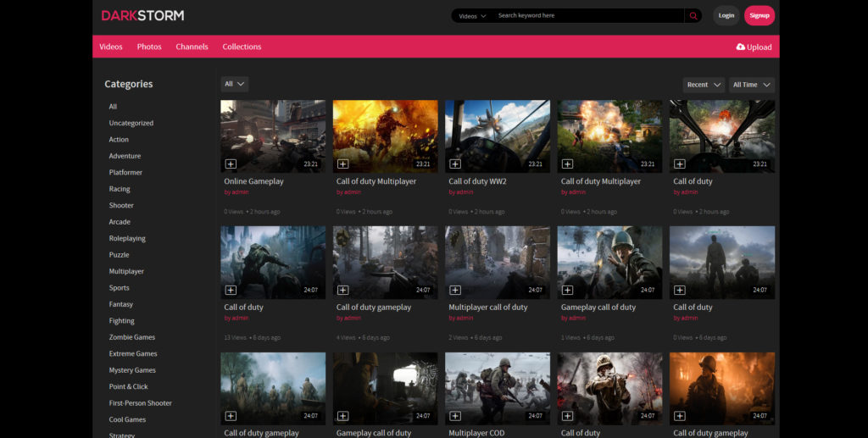868x438 pixels.
Task: Click the search keyword field
Action: click(589, 15)
